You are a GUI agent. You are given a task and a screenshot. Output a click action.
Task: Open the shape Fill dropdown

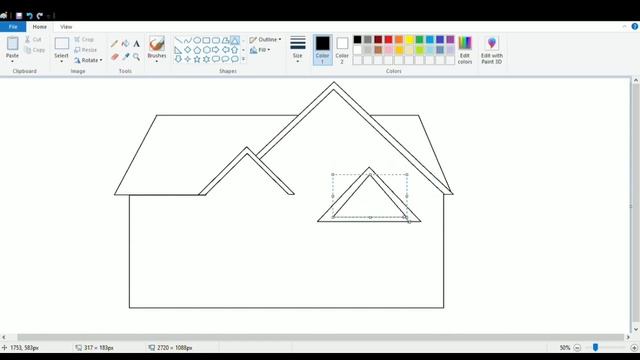(260, 50)
